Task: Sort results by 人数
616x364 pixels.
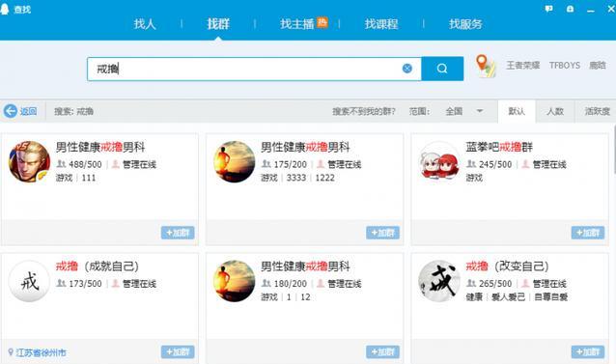Action: [555, 111]
